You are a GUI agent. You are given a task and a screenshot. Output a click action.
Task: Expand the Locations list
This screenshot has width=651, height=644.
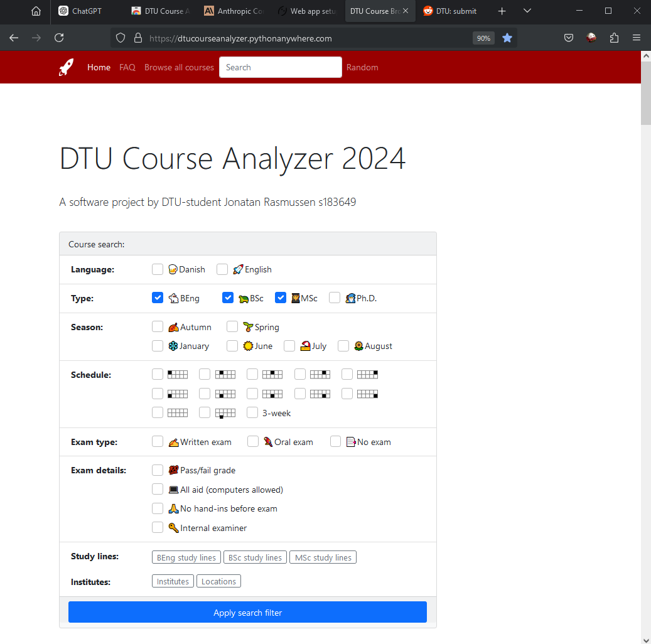219,581
